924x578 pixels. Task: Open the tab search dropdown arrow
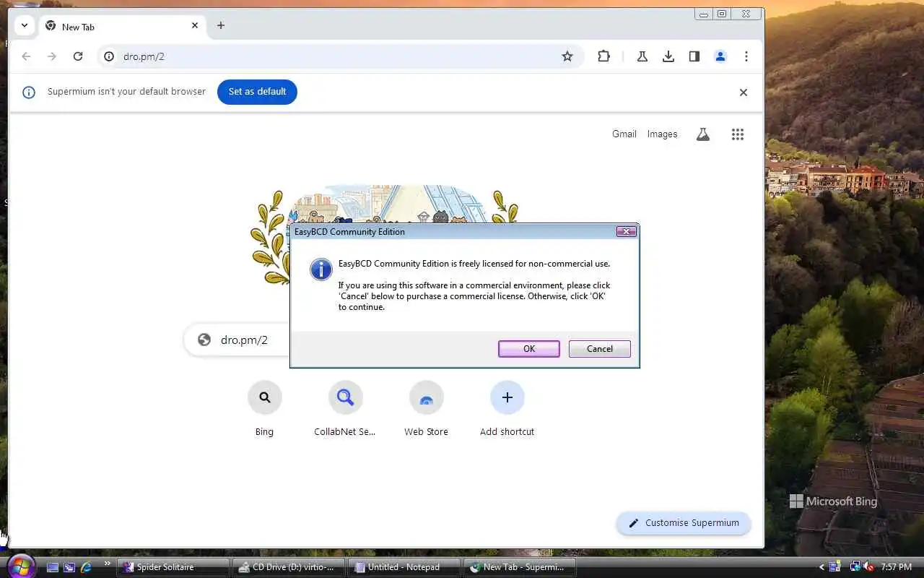24,25
